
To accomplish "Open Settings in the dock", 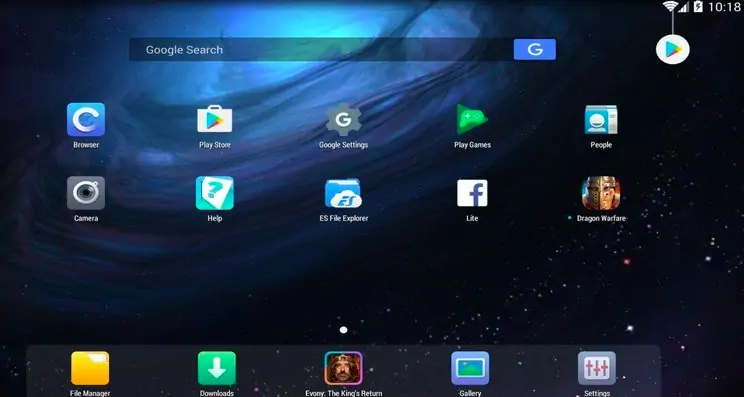I will click(597, 368).
